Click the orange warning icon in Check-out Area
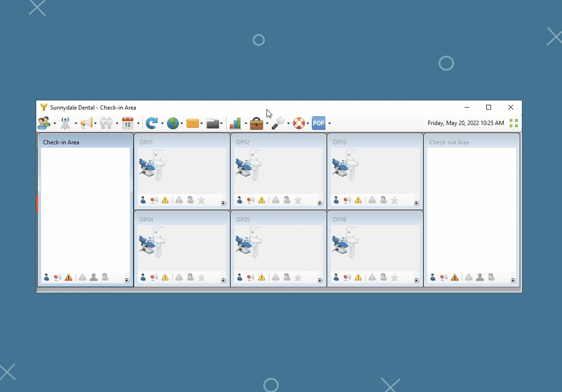 pos(455,277)
